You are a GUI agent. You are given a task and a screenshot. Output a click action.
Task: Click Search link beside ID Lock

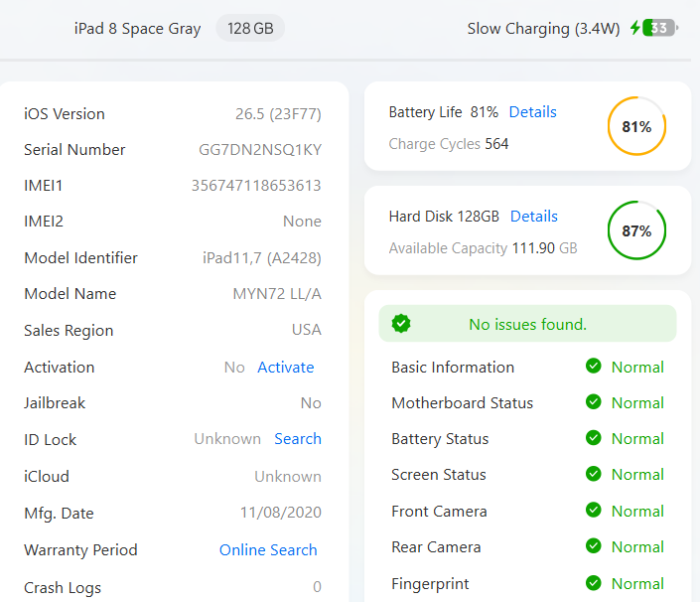(298, 438)
